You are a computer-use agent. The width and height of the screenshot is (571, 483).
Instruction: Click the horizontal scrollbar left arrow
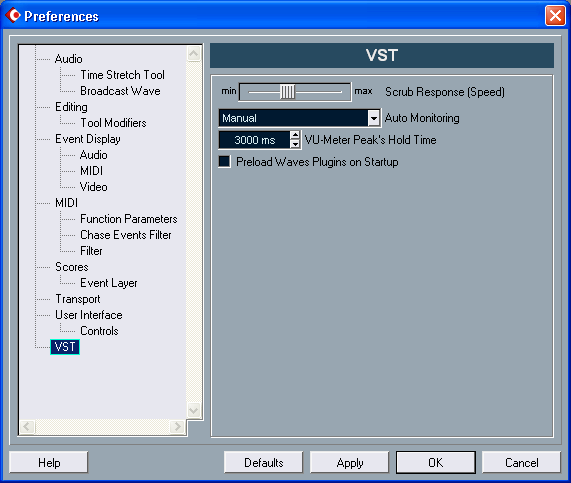27,426
